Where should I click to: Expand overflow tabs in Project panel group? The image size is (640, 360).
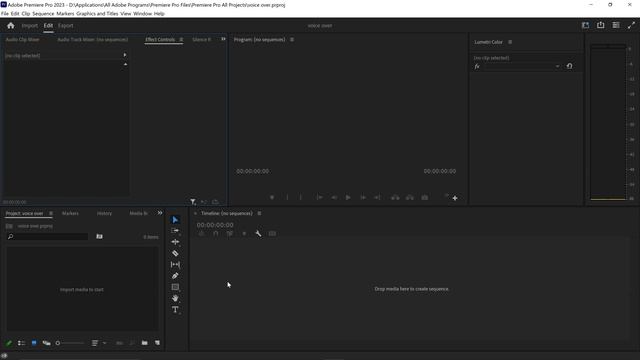(x=160, y=213)
